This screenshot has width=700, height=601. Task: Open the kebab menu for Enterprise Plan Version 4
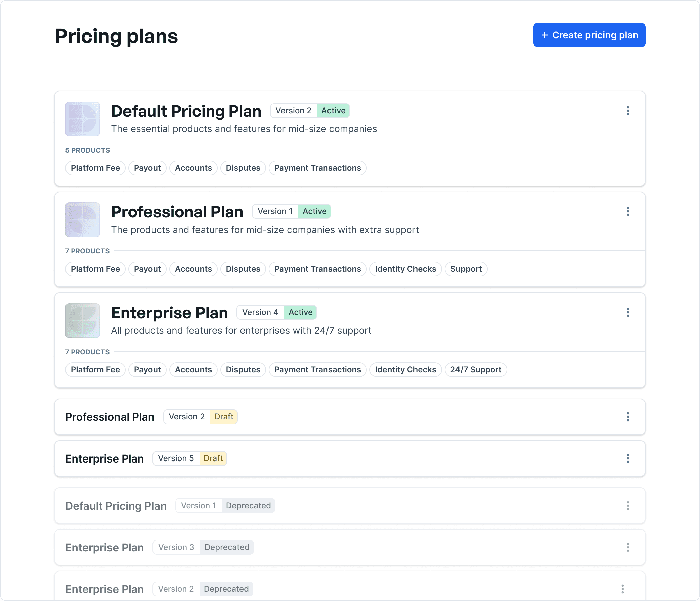628,312
